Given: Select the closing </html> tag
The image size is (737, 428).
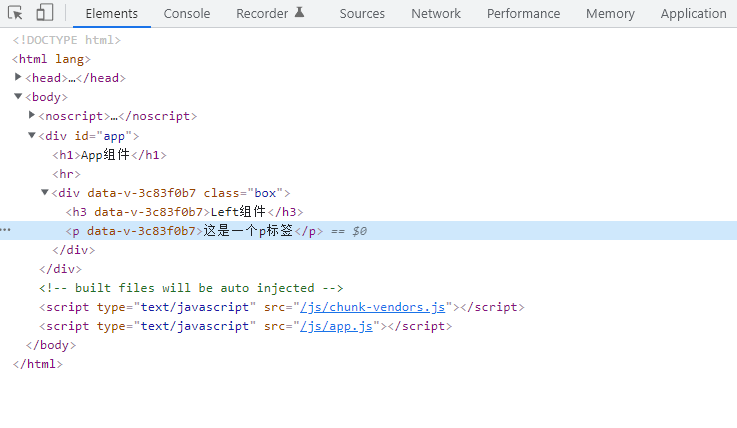Looking at the screenshot, I should coord(38,364).
